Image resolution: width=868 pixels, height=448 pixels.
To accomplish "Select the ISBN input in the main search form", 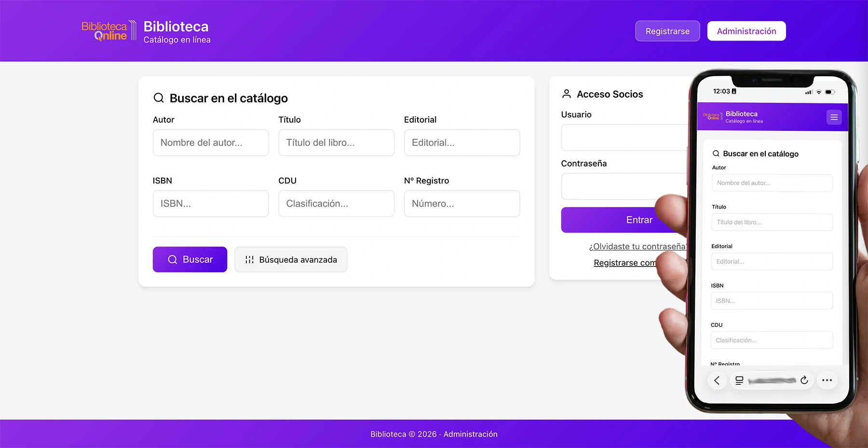I will [x=211, y=204].
